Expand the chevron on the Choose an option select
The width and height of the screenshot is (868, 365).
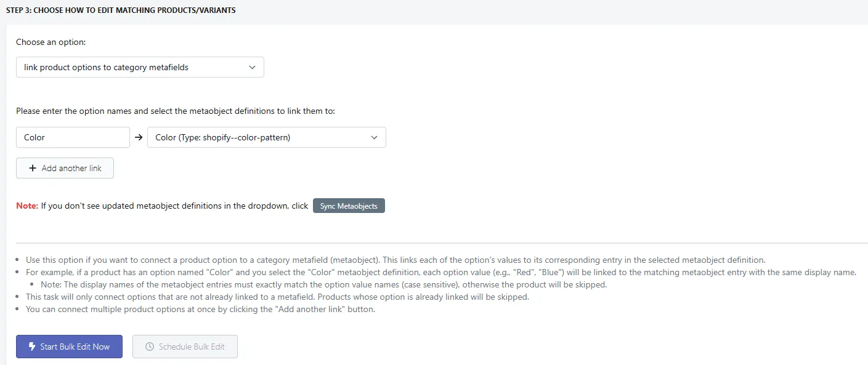point(252,67)
